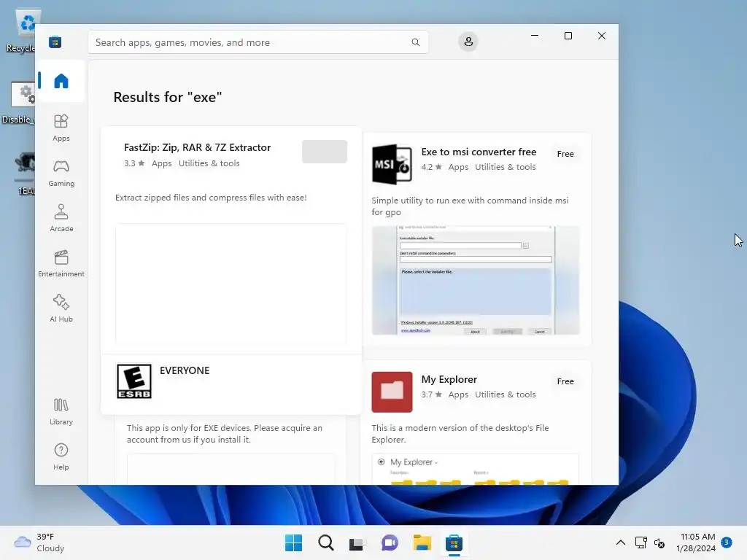747x560 pixels.
Task: Open File Explorer from the taskbar
Action: pos(422,542)
